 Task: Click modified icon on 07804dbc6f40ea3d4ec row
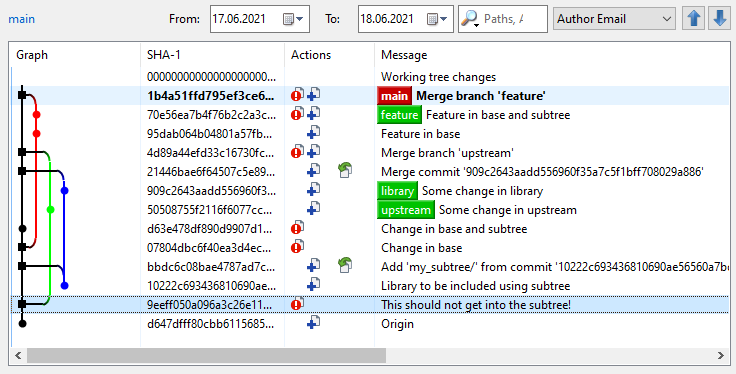[x=297, y=247]
